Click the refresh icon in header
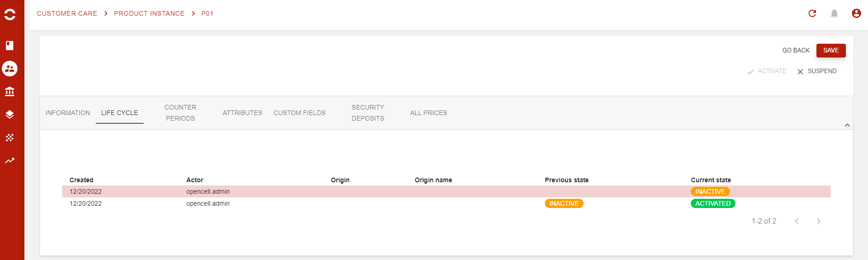 pos(812,13)
